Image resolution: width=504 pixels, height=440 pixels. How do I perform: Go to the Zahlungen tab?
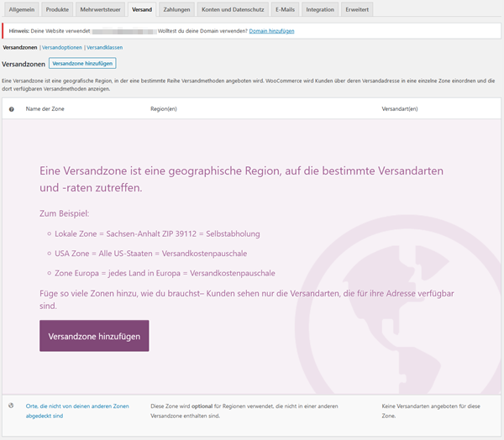click(176, 9)
